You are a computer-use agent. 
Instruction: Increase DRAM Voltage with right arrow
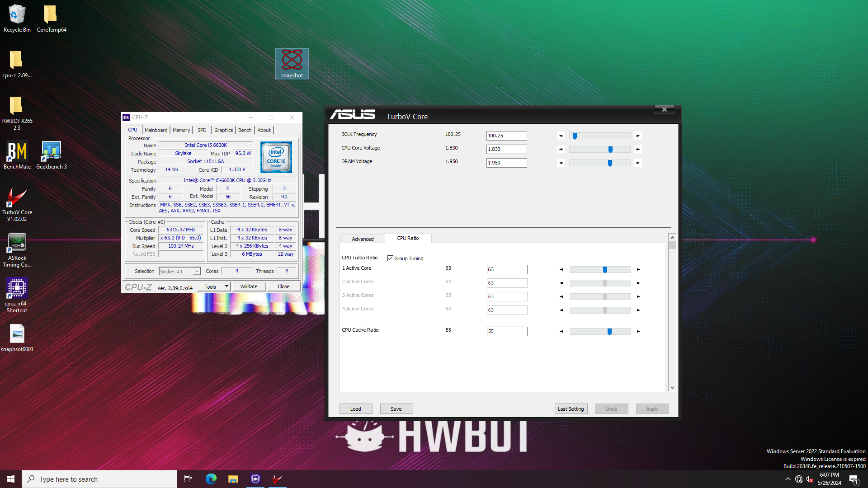638,163
